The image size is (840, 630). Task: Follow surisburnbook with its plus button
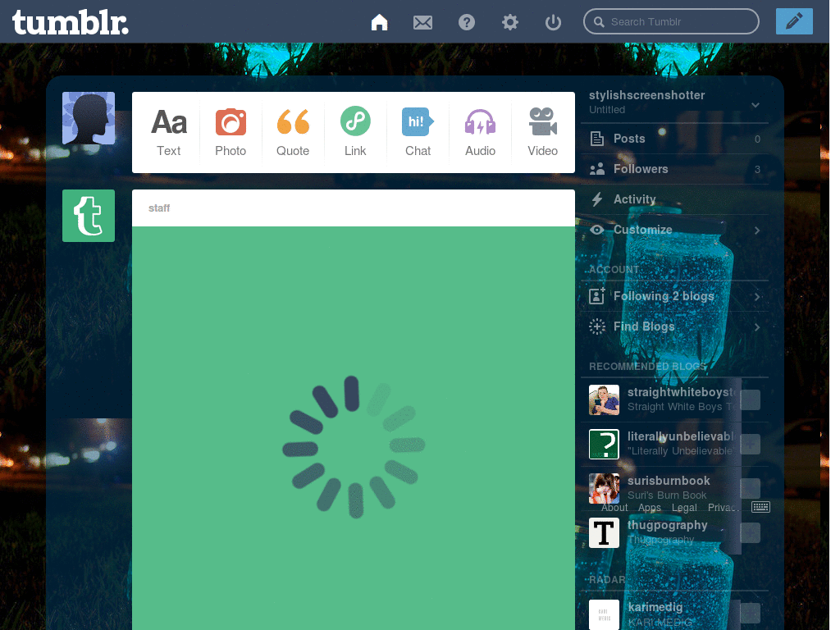click(x=750, y=489)
